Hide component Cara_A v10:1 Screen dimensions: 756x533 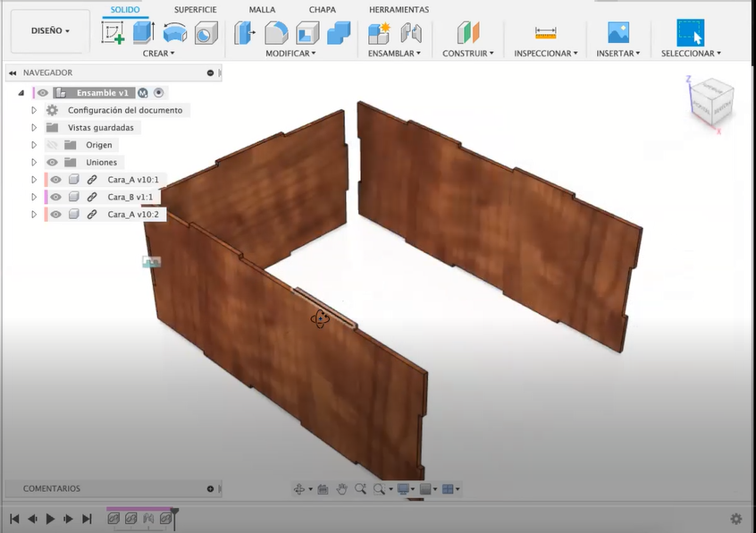coord(56,180)
